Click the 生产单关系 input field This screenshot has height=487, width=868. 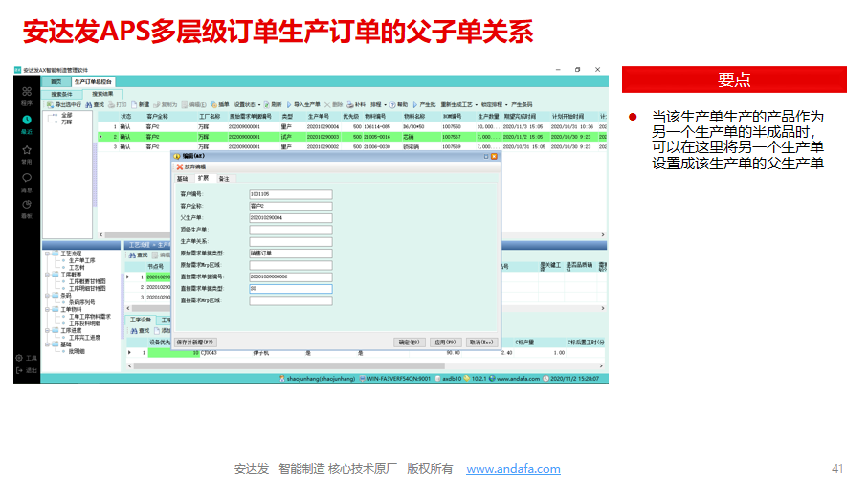click(291, 242)
